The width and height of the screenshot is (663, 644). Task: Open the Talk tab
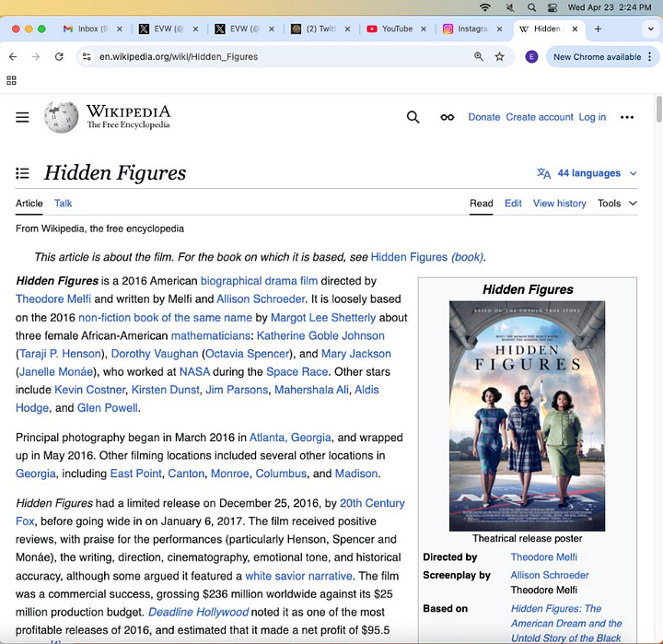click(x=63, y=204)
